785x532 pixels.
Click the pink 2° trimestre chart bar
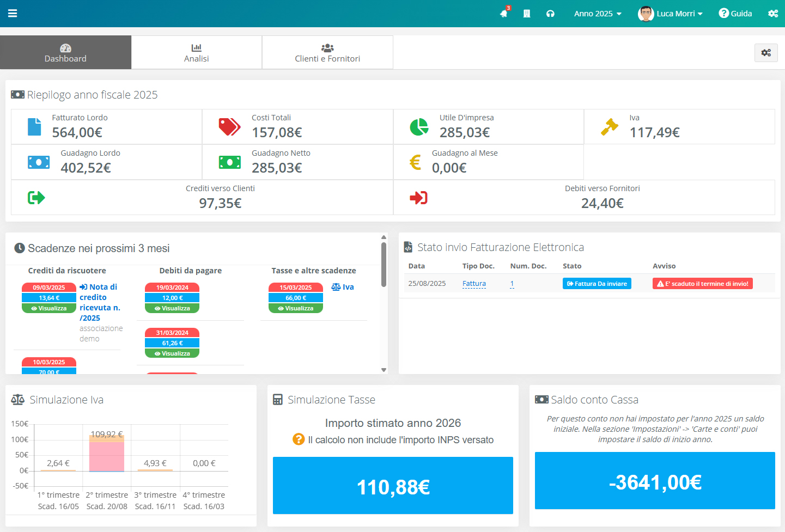point(107,456)
